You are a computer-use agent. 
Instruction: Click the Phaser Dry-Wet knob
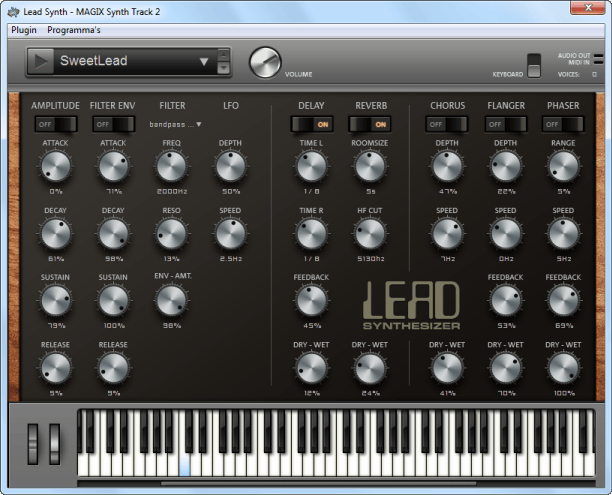tap(563, 368)
